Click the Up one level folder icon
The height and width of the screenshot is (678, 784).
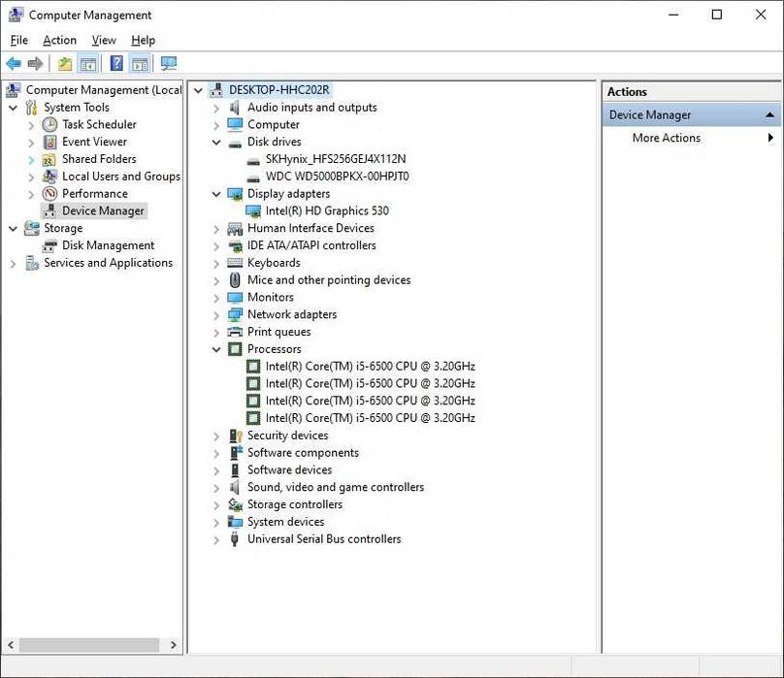[65, 64]
